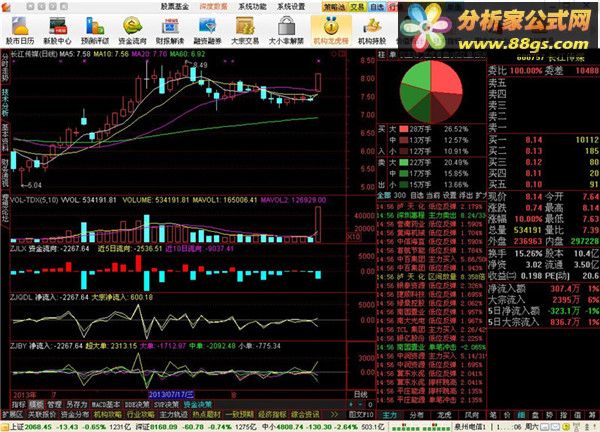
Task: Open the 机构攻略 bottom tab
Action: [x=108, y=414]
